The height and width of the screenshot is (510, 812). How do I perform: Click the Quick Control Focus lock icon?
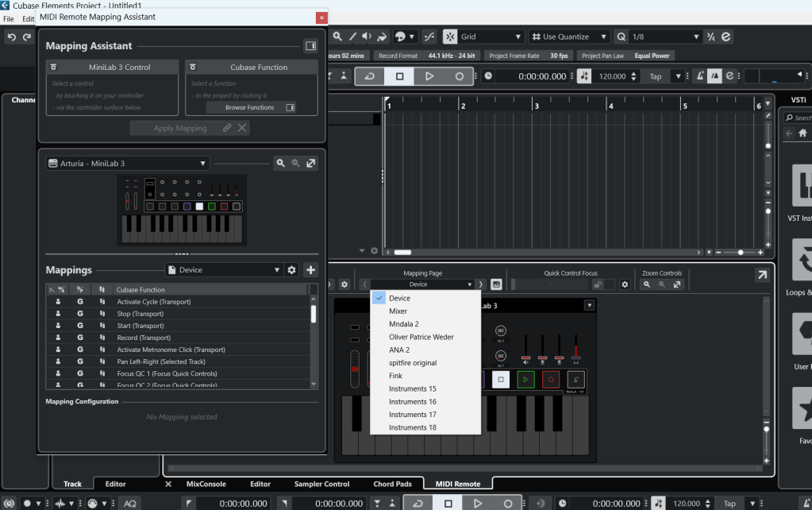pyautogui.click(x=598, y=284)
